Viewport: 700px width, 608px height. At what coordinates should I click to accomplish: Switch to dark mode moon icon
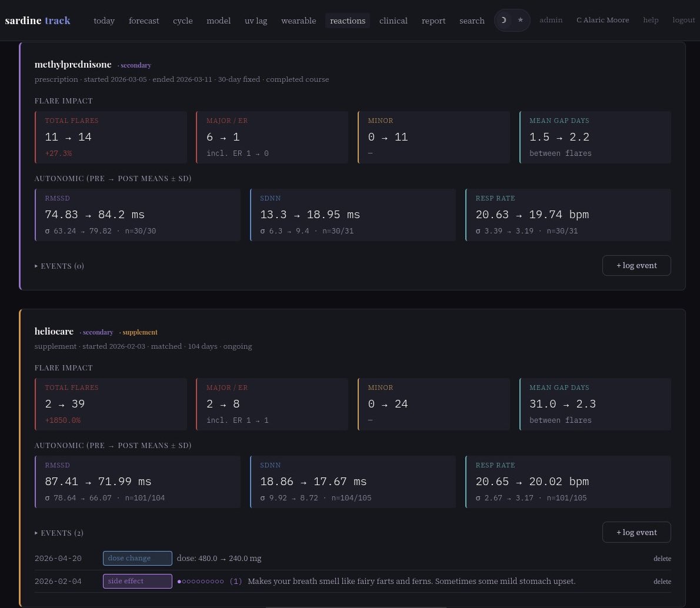pos(504,20)
